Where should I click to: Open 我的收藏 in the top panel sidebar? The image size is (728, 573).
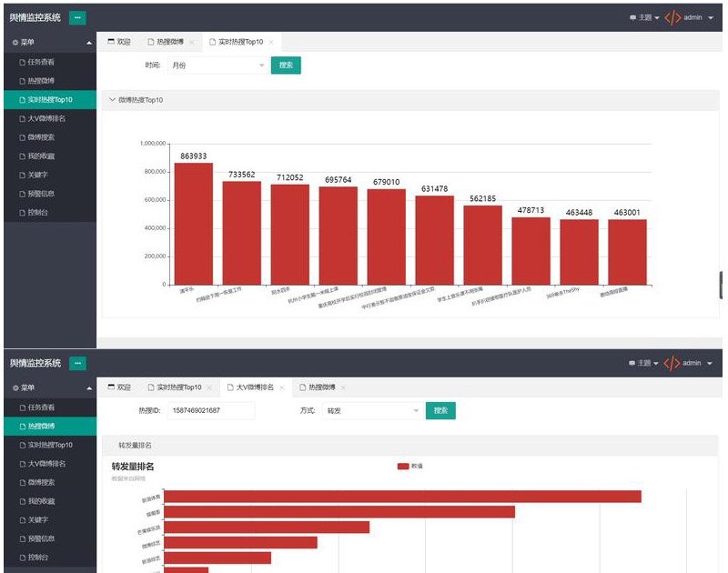click(x=50, y=156)
